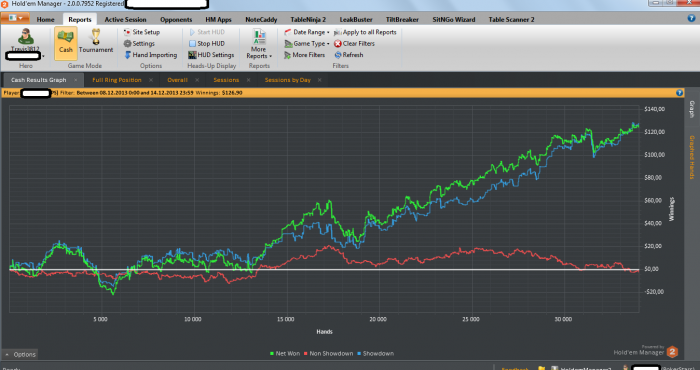Switch to the LeakBuster ribbon tab
This screenshot has width=700, height=370.
tap(356, 20)
